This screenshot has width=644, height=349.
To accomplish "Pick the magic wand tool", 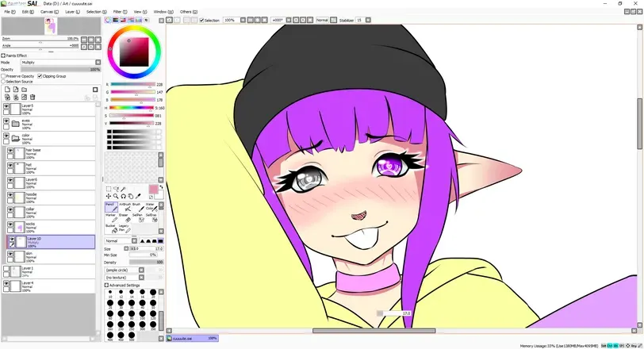I will 123,189.
